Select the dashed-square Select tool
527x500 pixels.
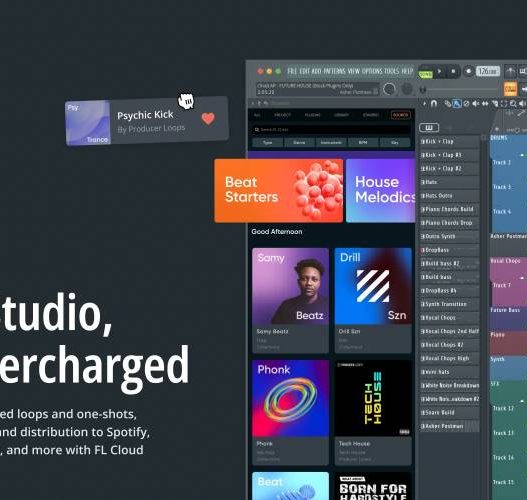coord(503,103)
